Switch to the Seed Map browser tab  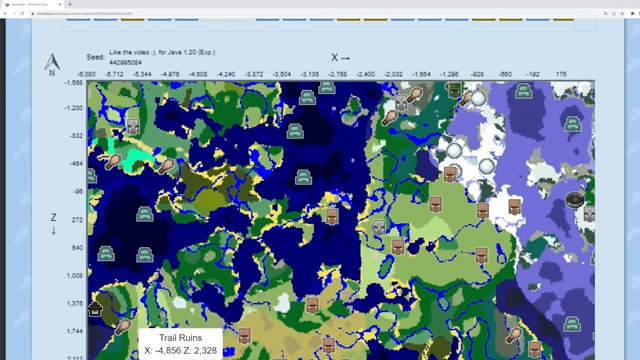32,4
